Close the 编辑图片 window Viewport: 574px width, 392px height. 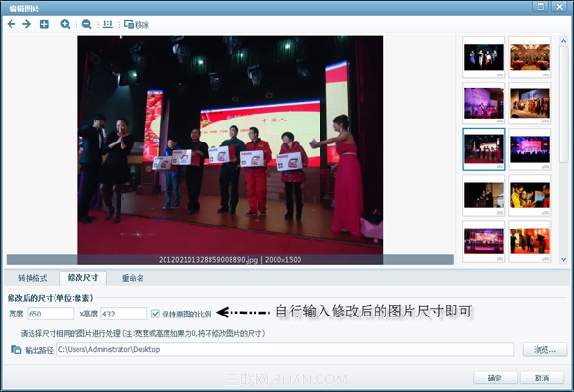559,7
